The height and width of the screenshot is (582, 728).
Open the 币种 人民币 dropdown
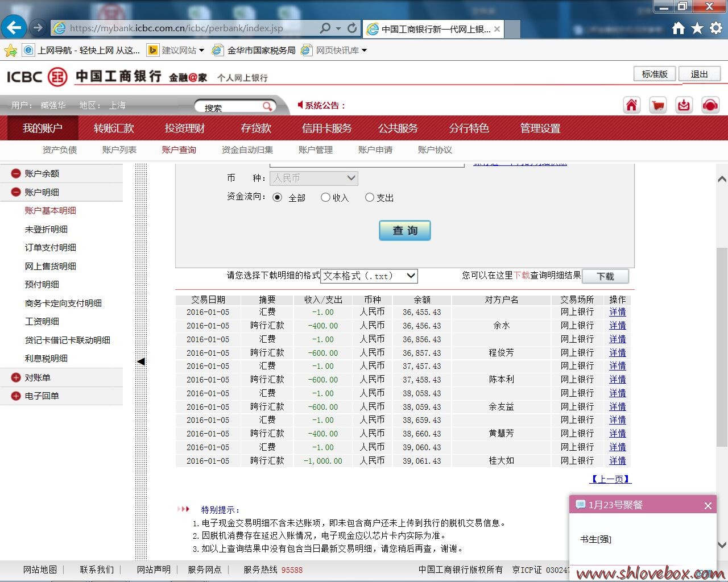314,178
